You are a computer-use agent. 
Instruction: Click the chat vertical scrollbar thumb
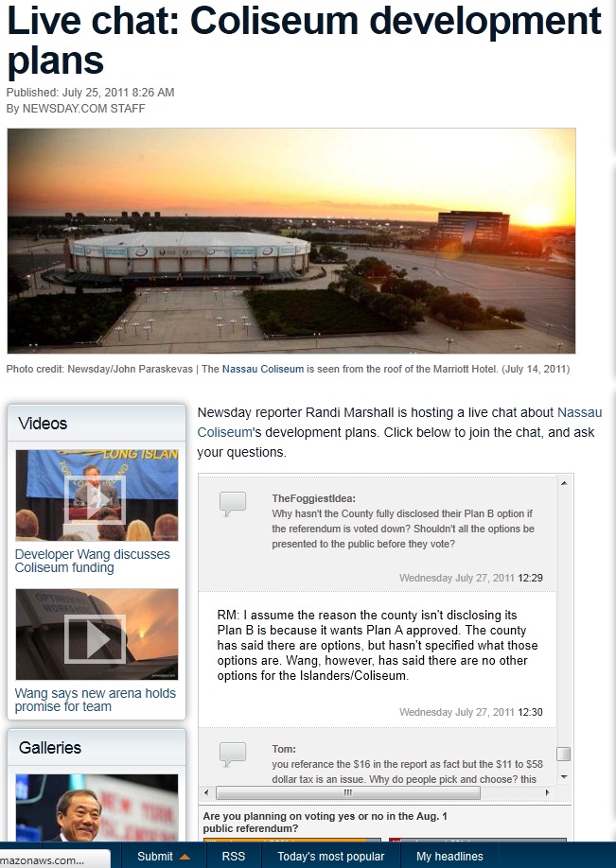coord(564,754)
